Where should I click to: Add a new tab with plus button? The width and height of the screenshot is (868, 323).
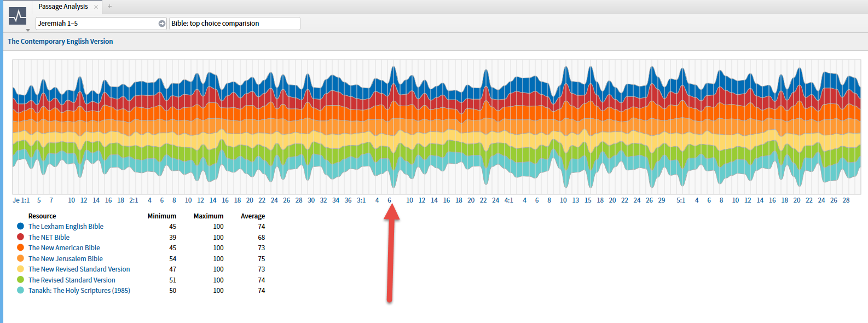[x=109, y=7]
